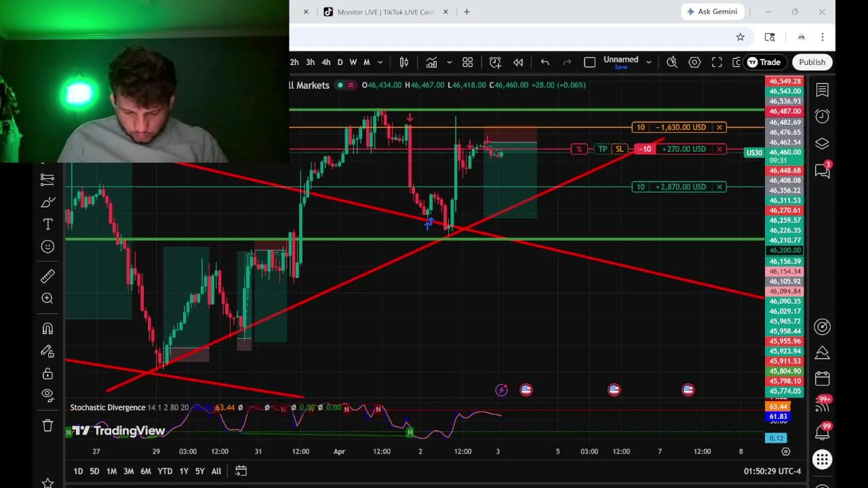Screen dimensions: 868x488
Task: Set chart range to 6M
Action: 146,471
